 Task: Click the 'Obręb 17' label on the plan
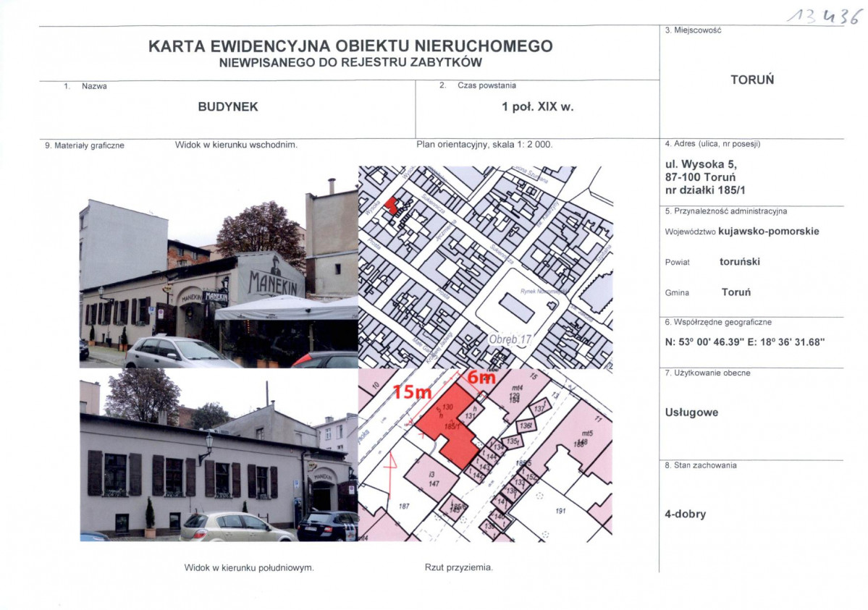pos(509,339)
